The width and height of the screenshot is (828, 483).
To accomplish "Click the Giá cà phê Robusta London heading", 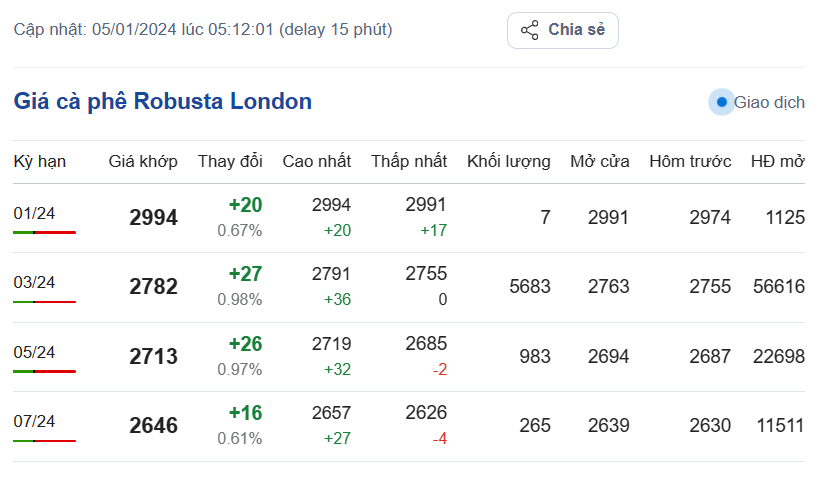I will [163, 101].
